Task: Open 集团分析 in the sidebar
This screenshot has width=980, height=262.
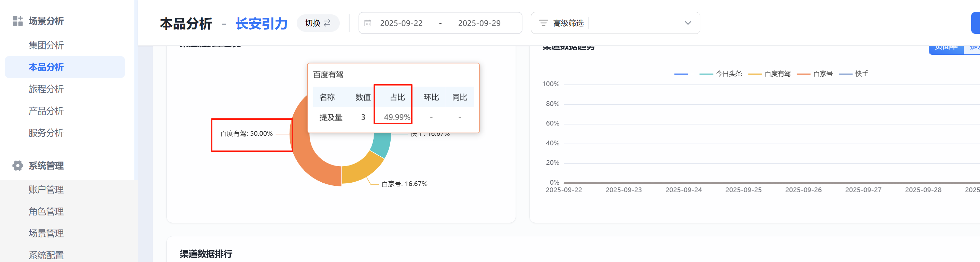Action: 46,45
